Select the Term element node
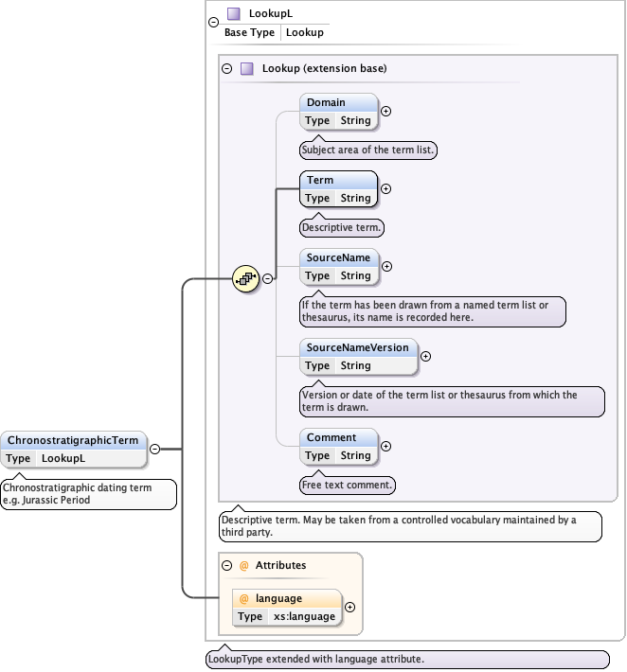Viewport: 627px width, 672px height. pyautogui.click(x=338, y=189)
